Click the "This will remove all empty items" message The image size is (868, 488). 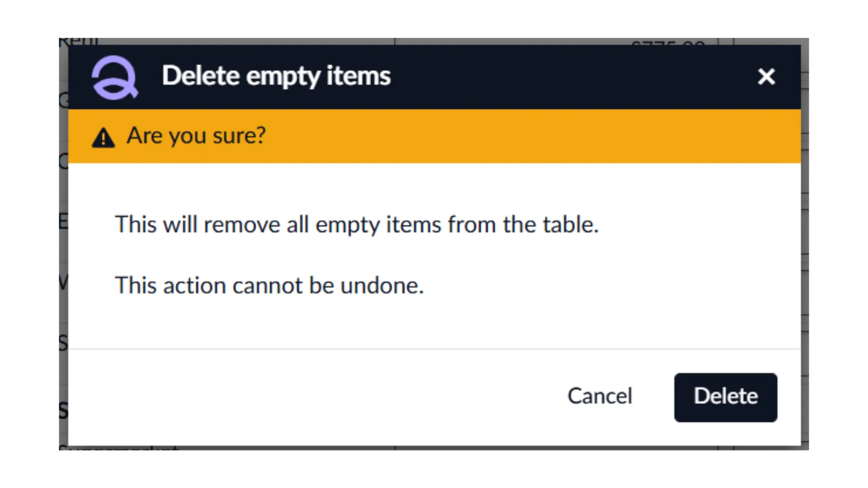tap(356, 224)
